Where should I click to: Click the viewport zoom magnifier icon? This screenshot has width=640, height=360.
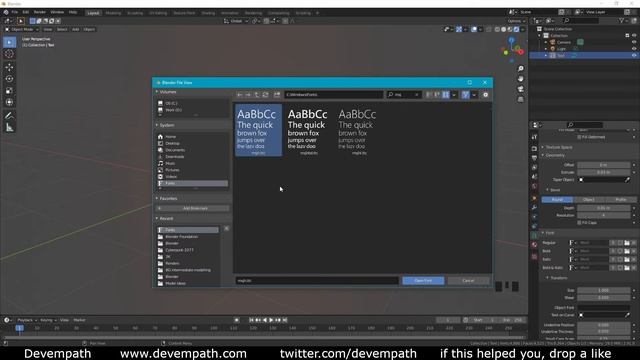520,69
